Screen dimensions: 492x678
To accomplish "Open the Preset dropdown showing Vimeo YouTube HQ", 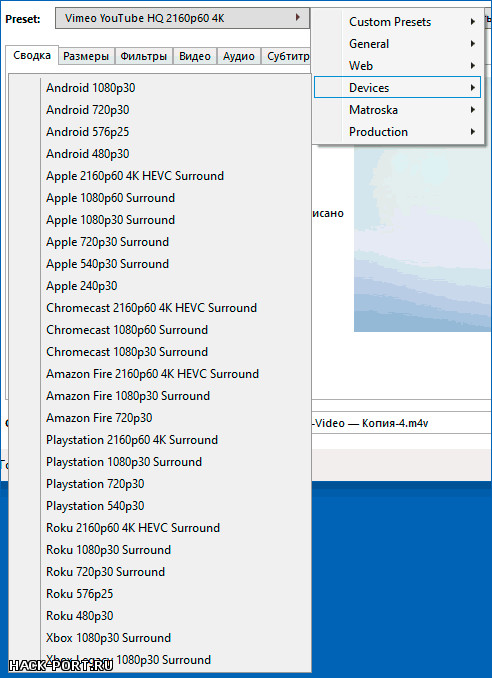I will pyautogui.click(x=182, y=18).
